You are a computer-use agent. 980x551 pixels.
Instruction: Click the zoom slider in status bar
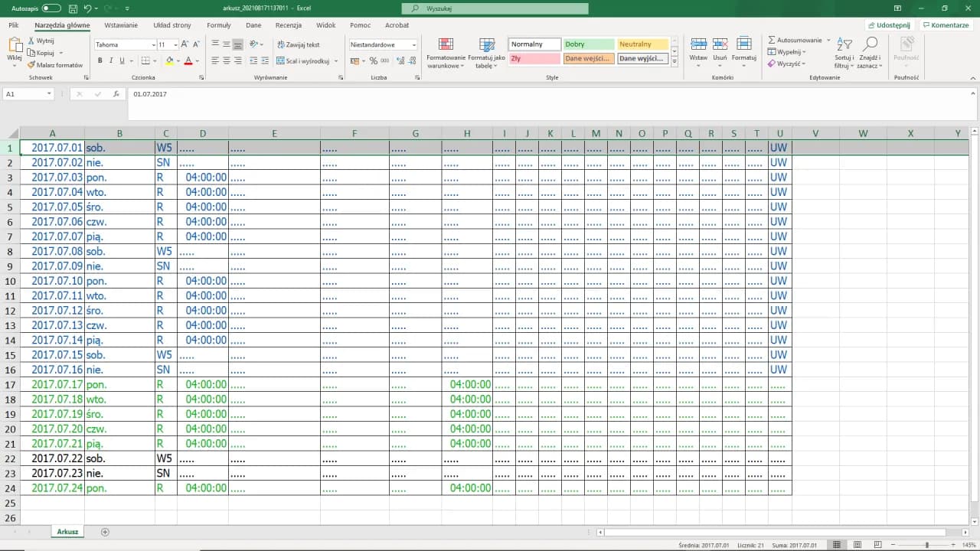926,545
